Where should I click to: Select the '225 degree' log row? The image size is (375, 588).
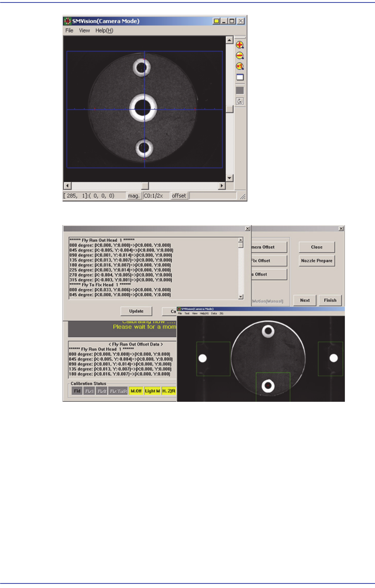120,270
